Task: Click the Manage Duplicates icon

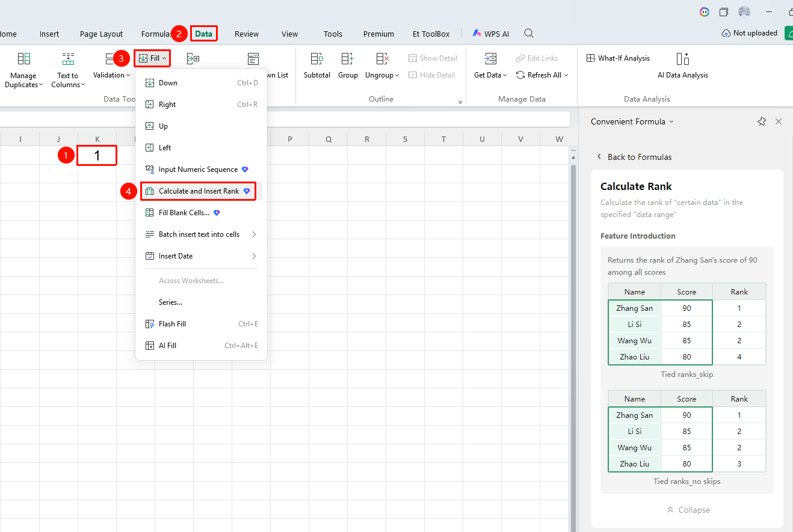Action: [24, 58]
